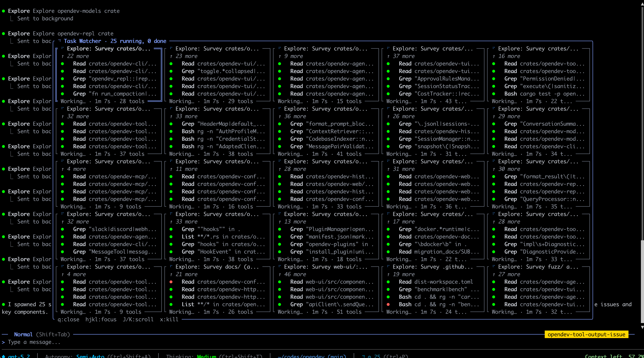
Task: Select the Explore: Survey fuzz/ panel title
Action: tap(538, 267)
